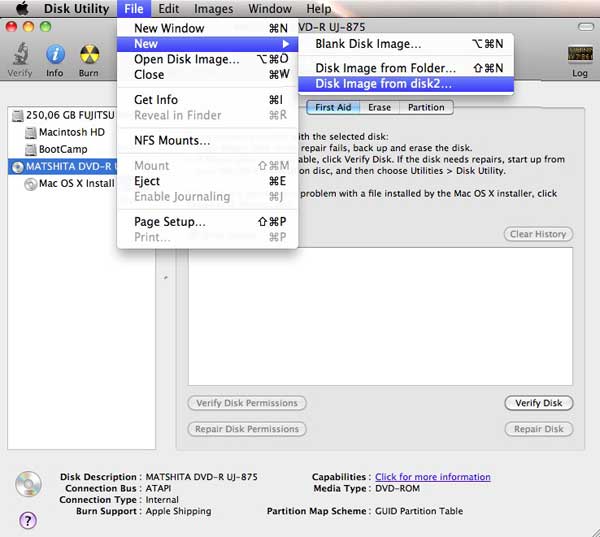Click the 'Apple Shipping' burn support value
This screenshot has width=600, height=537.
click(178, 511)
